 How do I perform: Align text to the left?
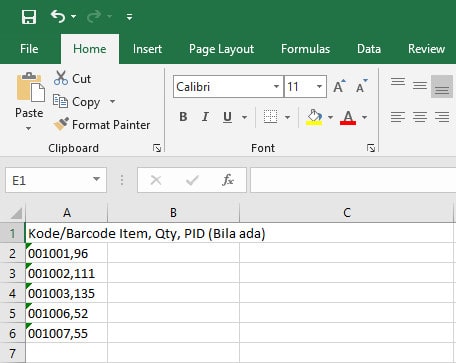coord(398,117)
